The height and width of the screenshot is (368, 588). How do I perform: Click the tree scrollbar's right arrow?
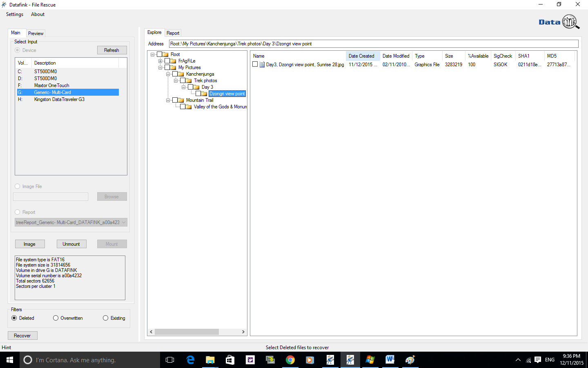tap(243, 332)
